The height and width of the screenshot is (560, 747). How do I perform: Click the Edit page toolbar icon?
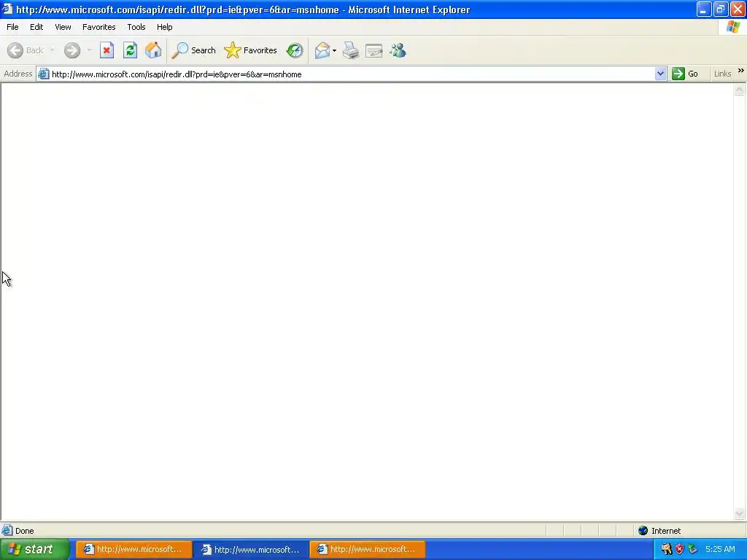pos(374,50)
